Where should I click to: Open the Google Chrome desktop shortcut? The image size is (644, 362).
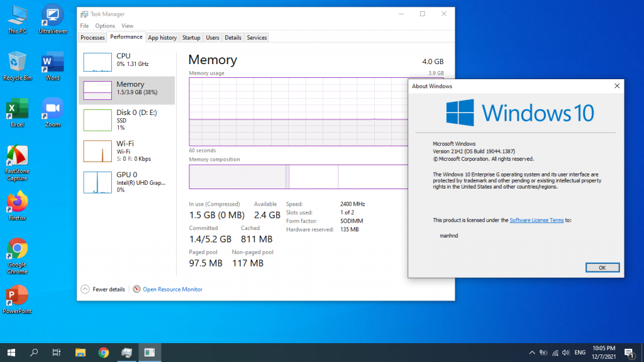pos(17,256)
